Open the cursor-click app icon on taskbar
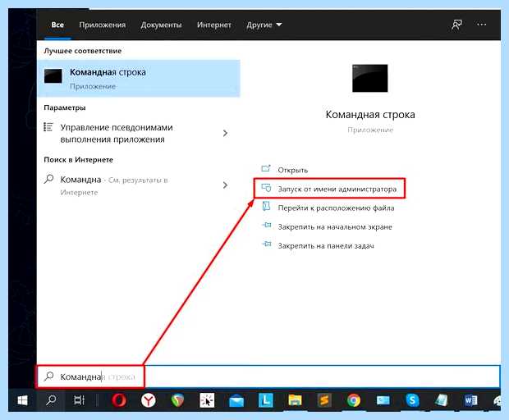 point(207,400)
